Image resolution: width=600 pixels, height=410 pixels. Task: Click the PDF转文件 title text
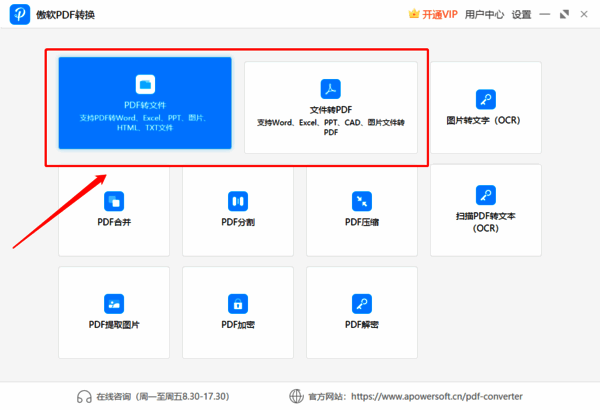145,105
